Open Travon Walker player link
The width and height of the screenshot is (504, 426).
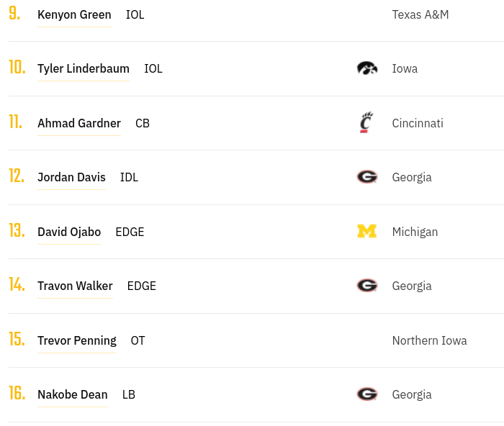[75, 286]
